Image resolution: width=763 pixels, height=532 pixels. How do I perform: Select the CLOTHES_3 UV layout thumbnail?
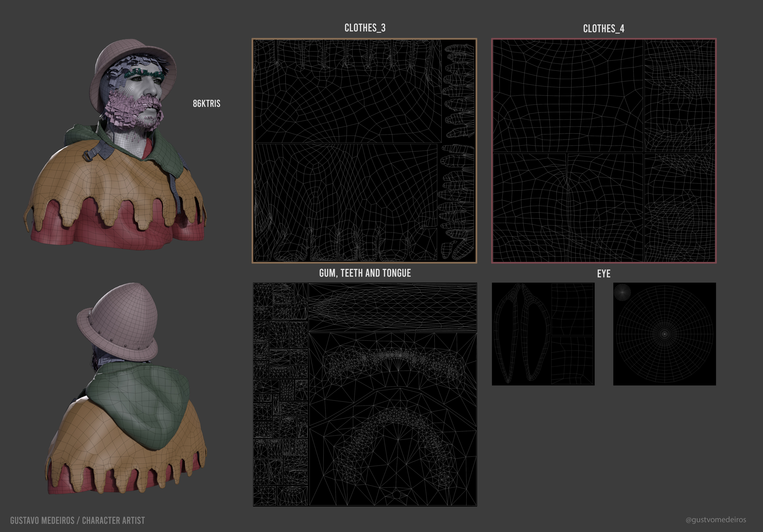(365, 151)
